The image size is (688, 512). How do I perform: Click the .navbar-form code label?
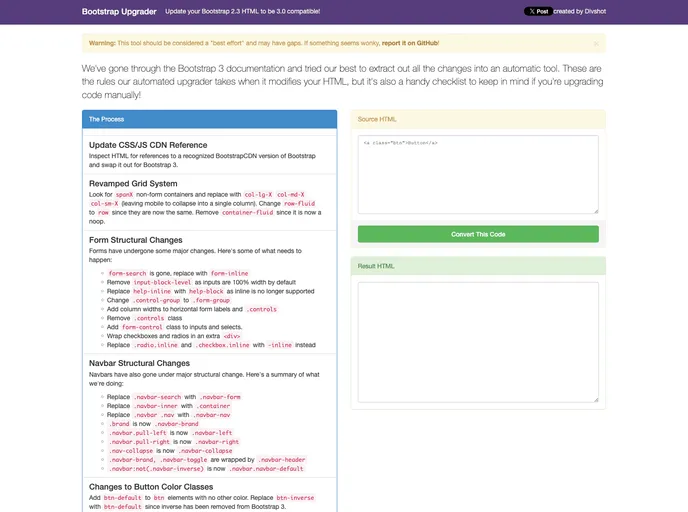tap(220, 397)
